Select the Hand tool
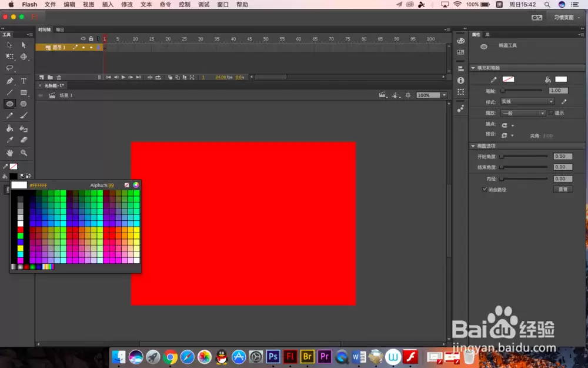This screenshot has height=368, width=588. pyautogui.click(x=10, y=153)
